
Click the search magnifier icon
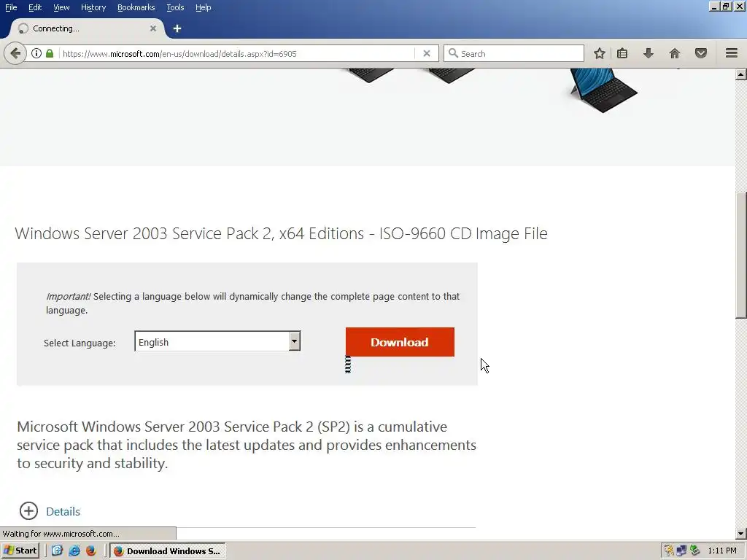click(454, 53)
